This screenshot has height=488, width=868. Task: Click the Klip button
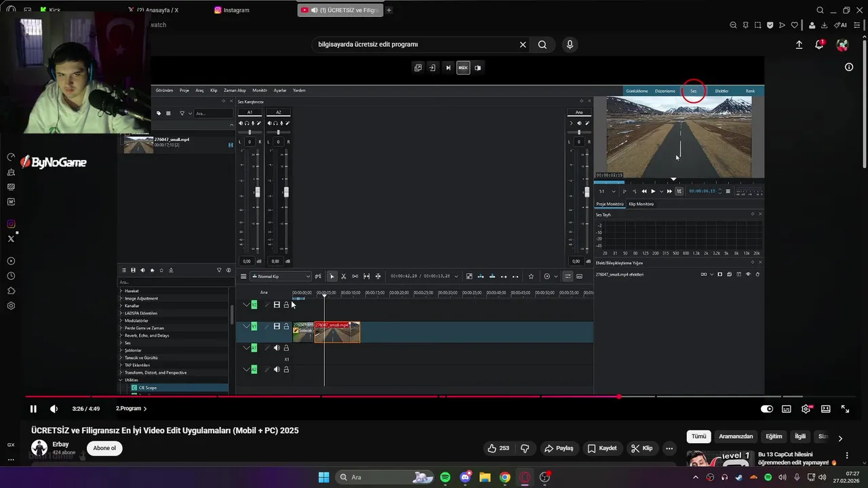click(x=642, y=448)
